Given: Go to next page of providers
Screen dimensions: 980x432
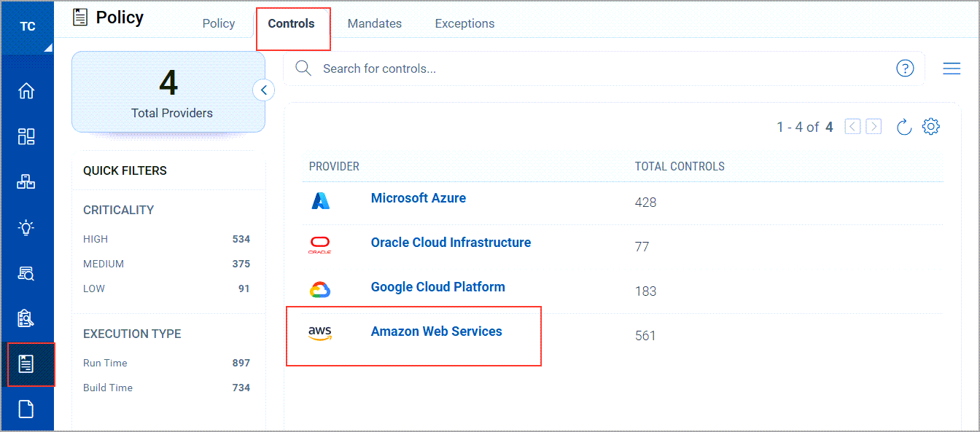Looking at the screenshot, I should [874, 127].
